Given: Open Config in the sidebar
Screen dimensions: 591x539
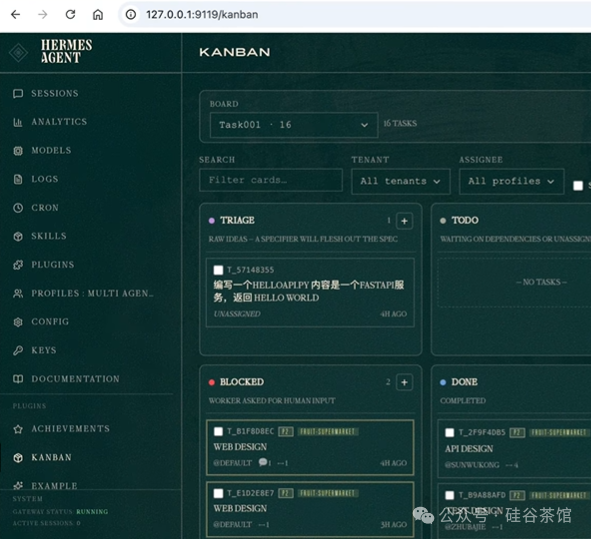Looking at the screenshot, I should point(50,322).
